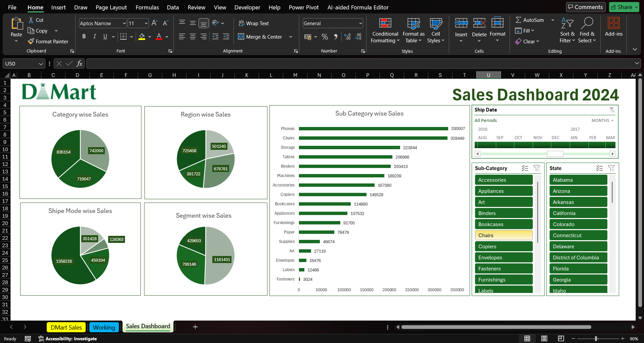644x343 pixels.
Task: Open Sort & Filter options
Action: pyautogui.click(x=567, y=30)
